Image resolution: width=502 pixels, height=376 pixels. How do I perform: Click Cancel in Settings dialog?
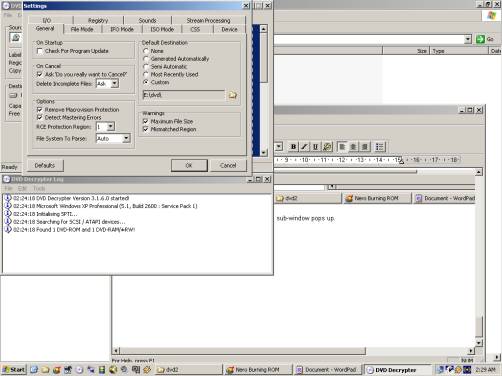point(228,165)
